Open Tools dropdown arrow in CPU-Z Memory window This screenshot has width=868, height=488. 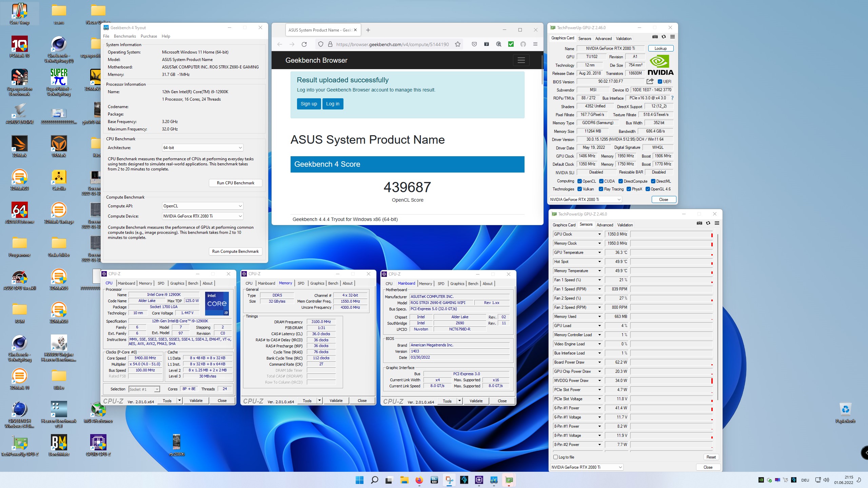point(319,401)
